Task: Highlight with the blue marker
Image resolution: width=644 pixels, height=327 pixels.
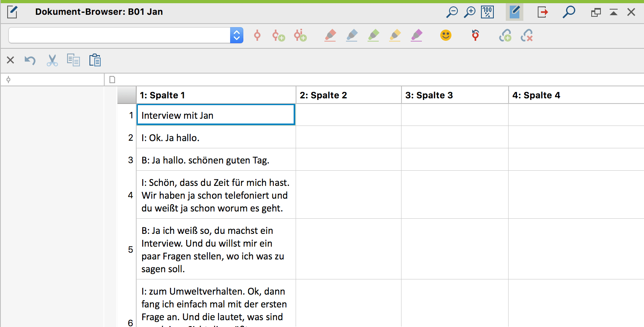Action: click(x=352, y=36)
